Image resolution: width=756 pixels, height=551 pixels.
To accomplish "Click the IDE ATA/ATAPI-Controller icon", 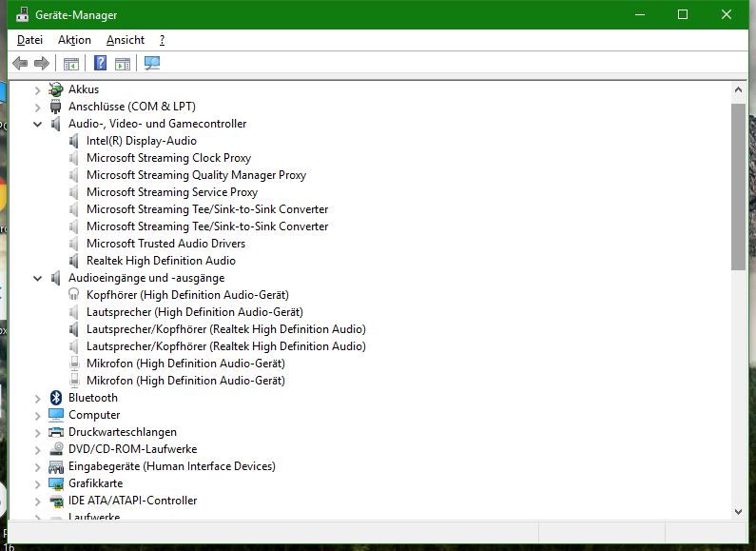I will click(56, 501).
